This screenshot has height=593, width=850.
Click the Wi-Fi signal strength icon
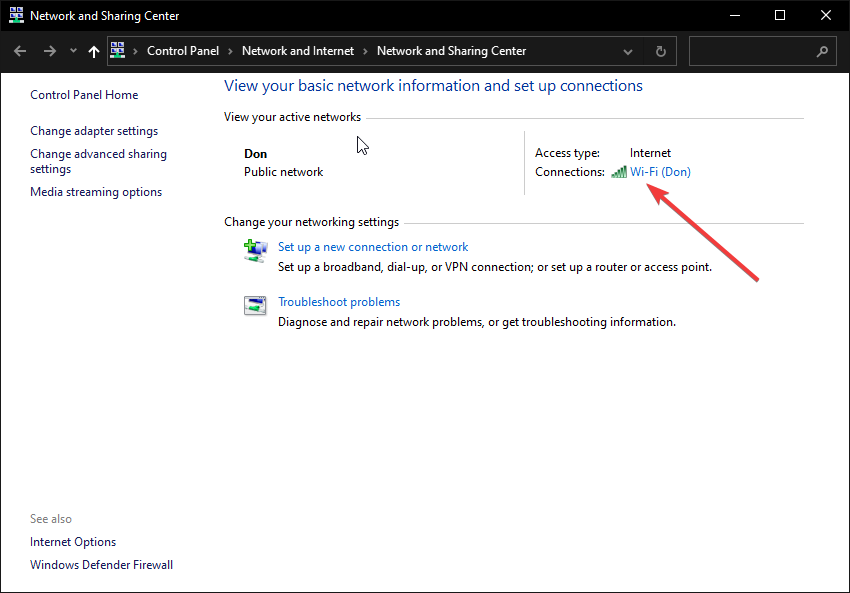coord(619,172)
